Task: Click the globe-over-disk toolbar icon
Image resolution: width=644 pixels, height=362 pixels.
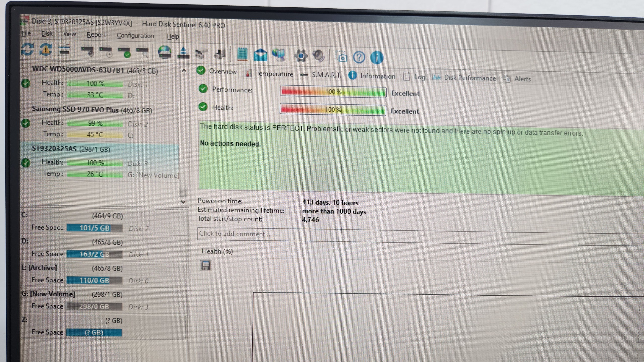Action: tap(165, 53)
